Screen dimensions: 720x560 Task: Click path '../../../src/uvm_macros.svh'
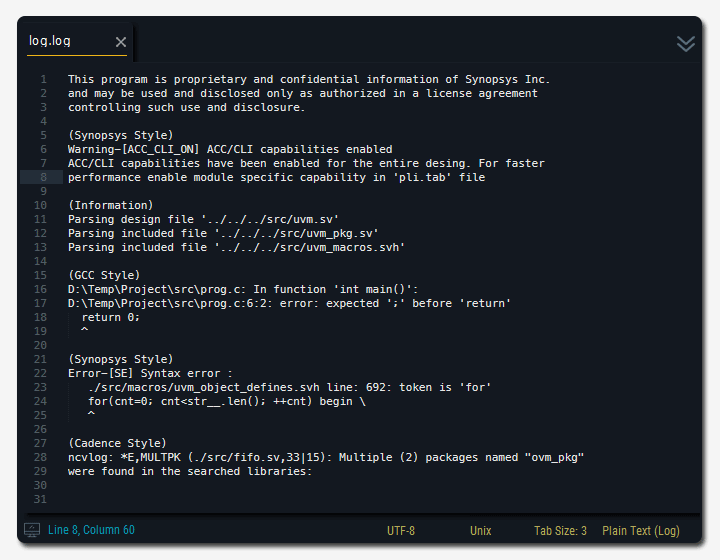(309, 247)
